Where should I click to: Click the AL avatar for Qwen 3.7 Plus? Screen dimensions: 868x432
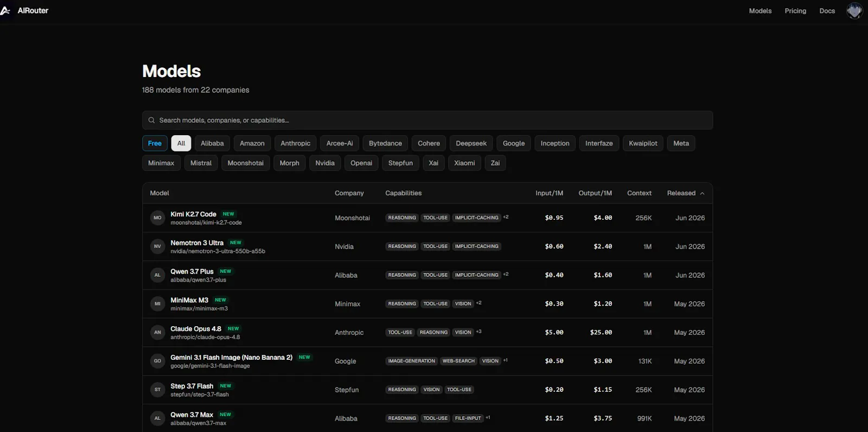(157, 275)
